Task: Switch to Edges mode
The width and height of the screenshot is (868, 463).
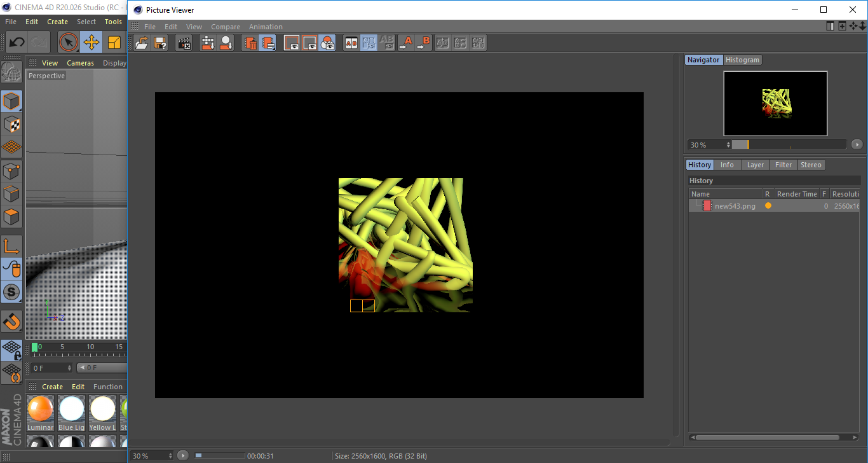Action: [x=11, y=194]
